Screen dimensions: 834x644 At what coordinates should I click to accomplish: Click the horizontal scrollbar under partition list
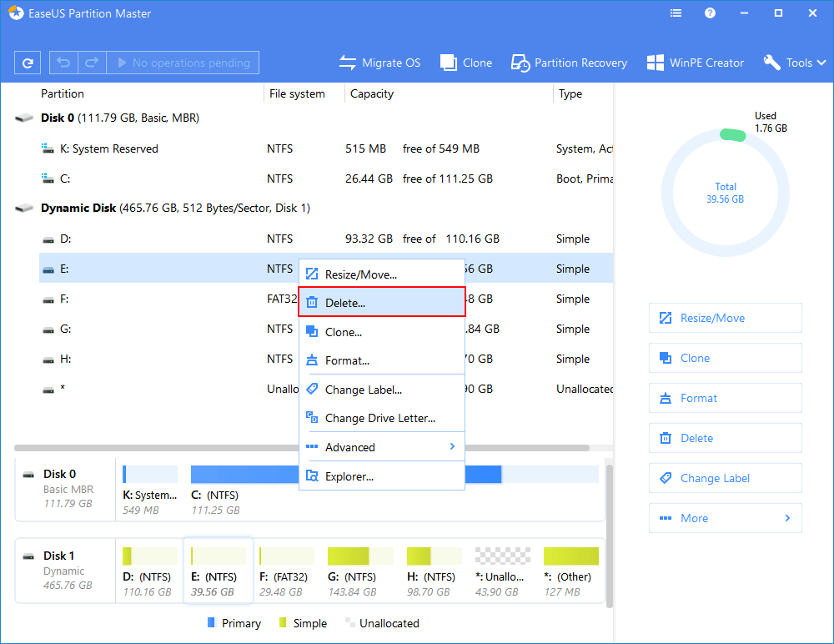tap(302, 448)
